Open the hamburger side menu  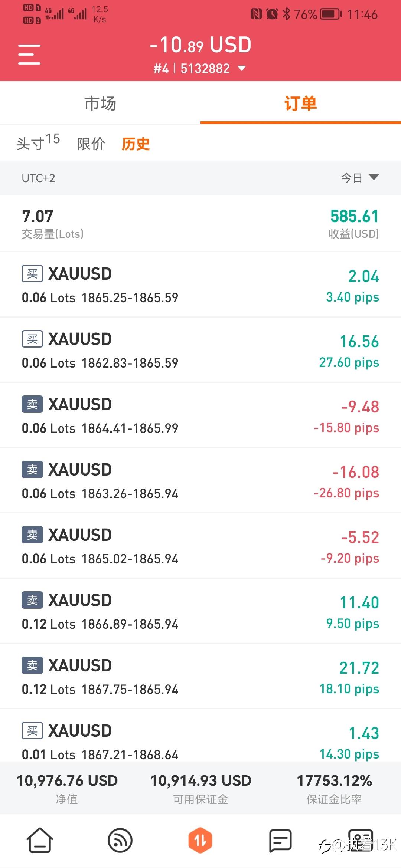29,54
